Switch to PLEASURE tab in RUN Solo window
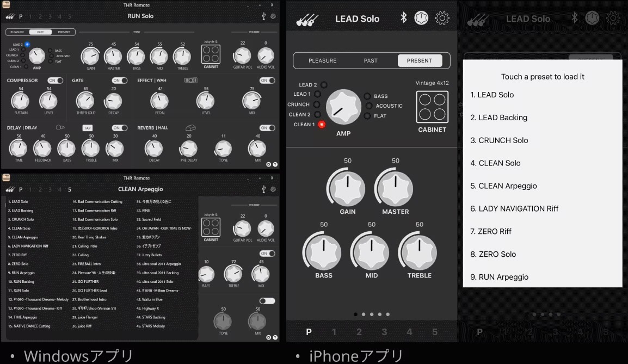The height and width of the screenshot is (364, 628). coord(17,32)
